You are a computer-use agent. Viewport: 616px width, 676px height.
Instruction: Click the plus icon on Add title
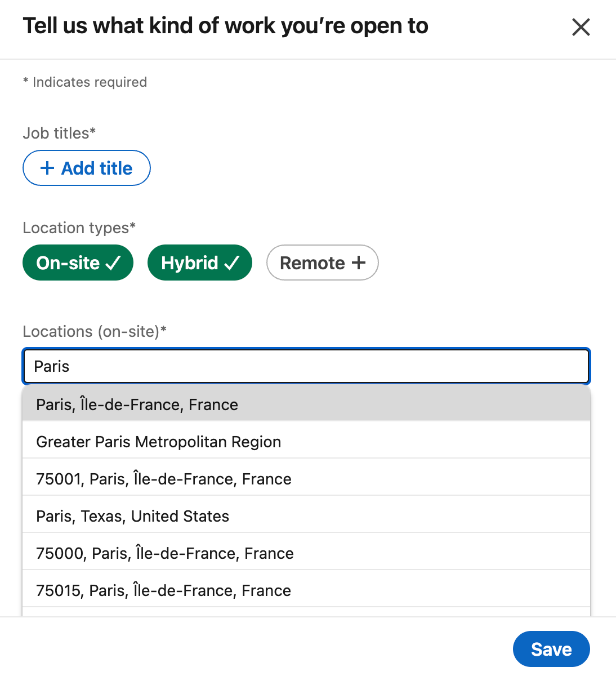(x=46, y=168)
